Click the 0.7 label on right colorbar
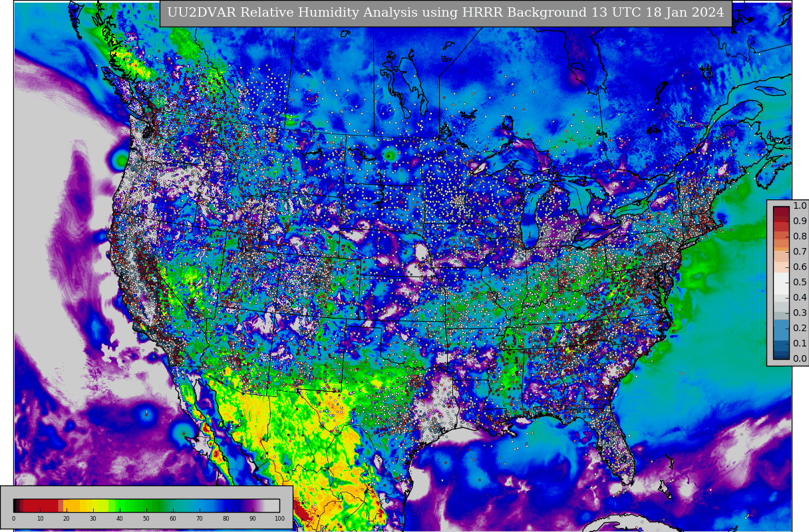The width and height of the screenshot is (809, 532). coord(800,251)
